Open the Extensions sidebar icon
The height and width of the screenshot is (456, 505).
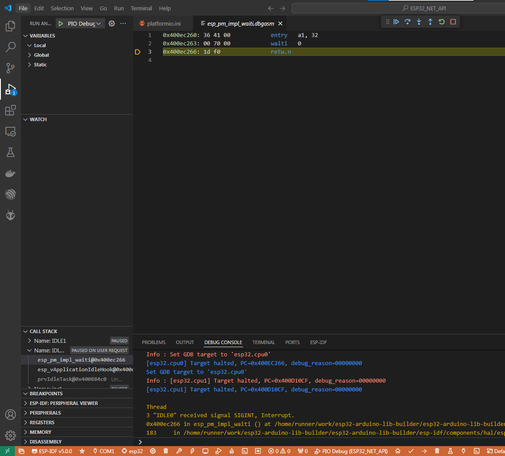(x=10, y=110)
